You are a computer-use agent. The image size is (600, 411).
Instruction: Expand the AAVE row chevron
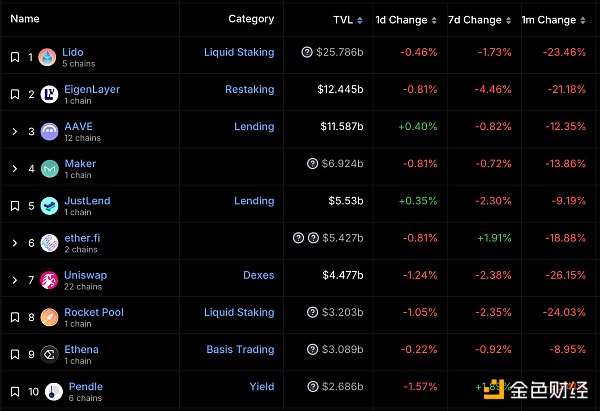point(15,131)
